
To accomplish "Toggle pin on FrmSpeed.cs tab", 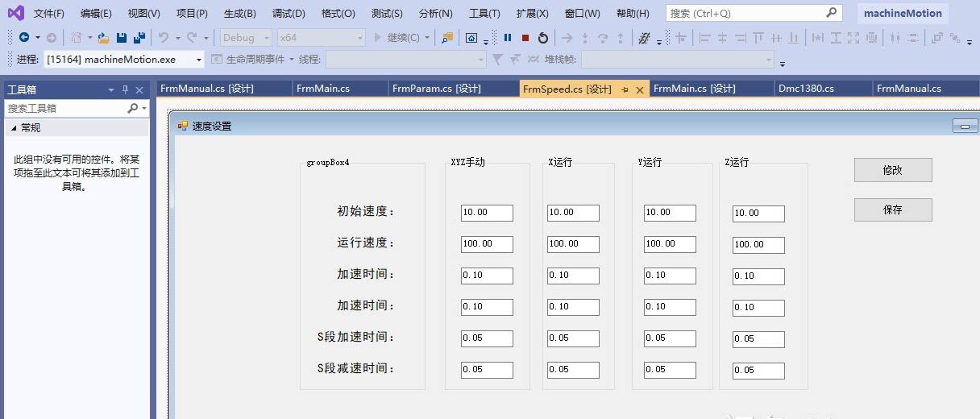I will (x=625, y=89).
